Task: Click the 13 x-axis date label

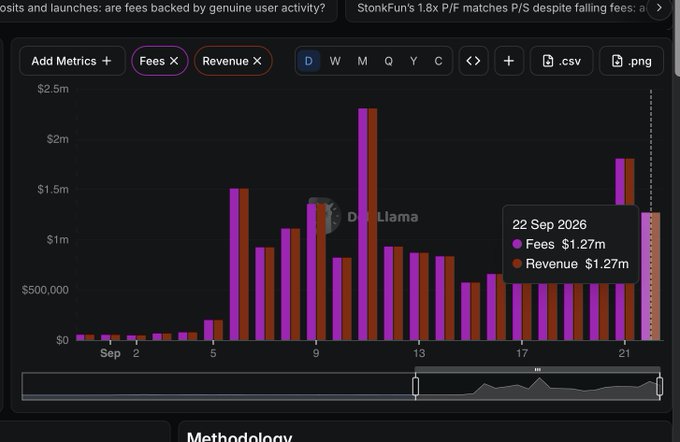Action: pos(419,353)
